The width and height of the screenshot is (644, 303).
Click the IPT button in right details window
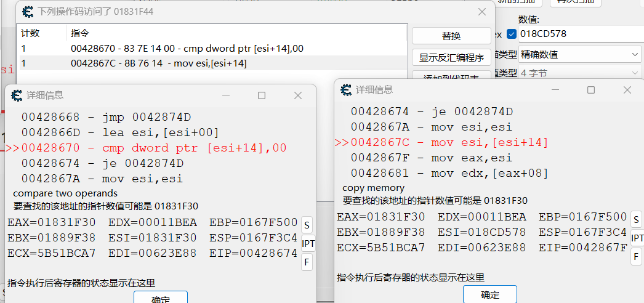(637, 238)
